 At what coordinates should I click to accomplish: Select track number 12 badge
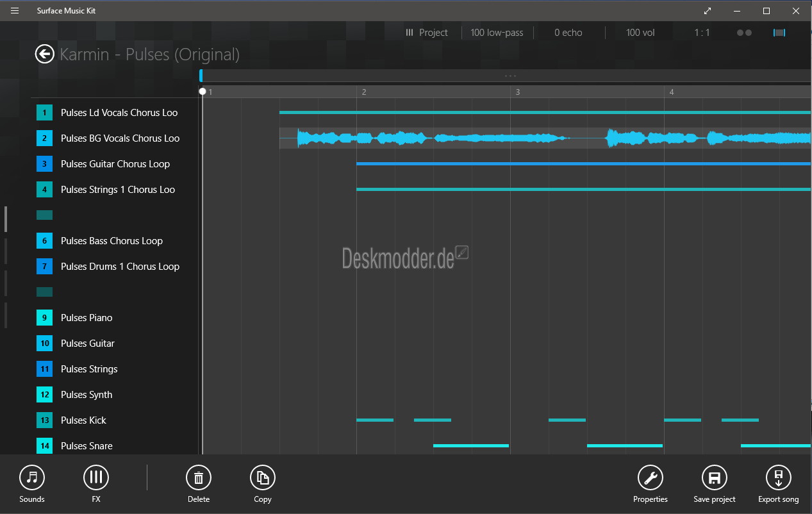click(x=45, y=395)
